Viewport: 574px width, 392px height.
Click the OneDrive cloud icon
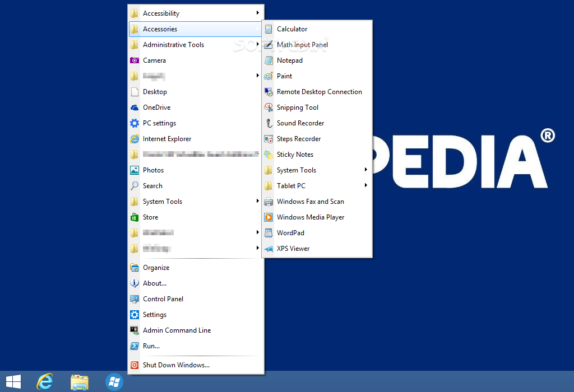(135, 108)
